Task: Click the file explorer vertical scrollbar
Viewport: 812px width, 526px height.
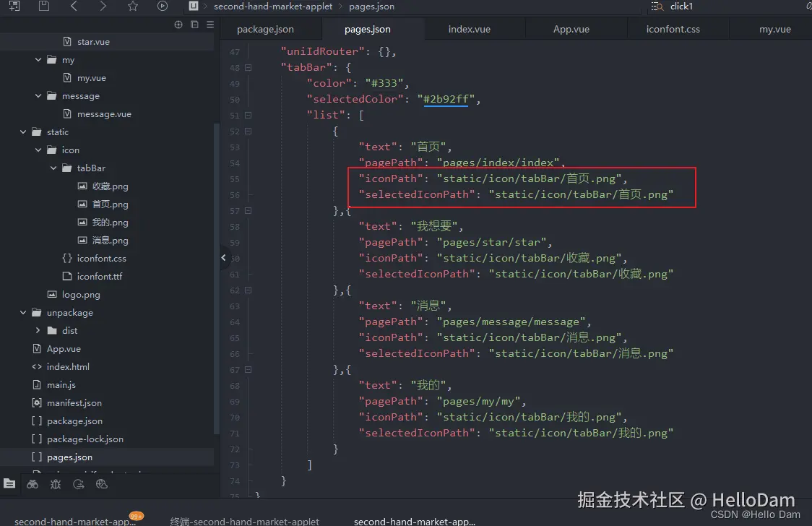Action: pos(217,280)
